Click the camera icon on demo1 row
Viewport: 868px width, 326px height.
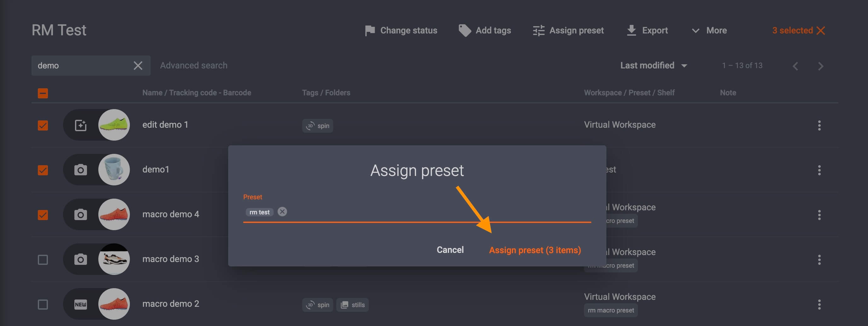[x=81, y=170]
